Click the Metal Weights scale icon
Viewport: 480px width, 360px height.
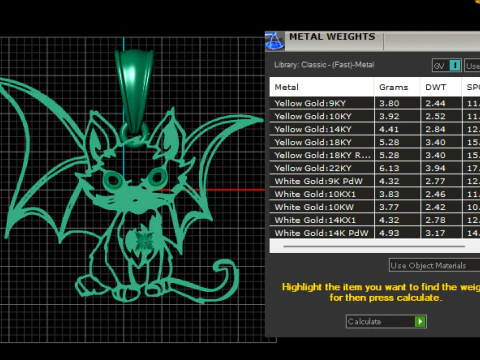coord(274,41)
